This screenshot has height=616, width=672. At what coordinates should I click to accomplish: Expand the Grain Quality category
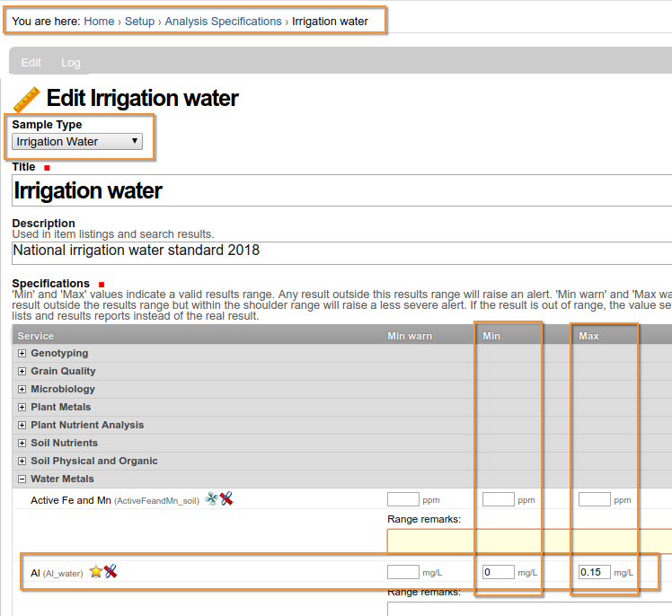pyautogui.click(x=22, y=371)
